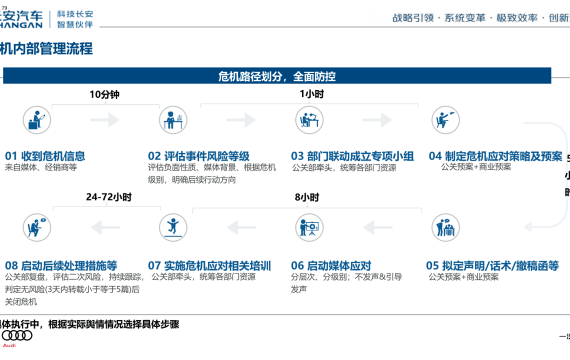Click the header slogan '战略引领·系统变革·极致效率'
This screenshot has height=360, width=570.
(x=465, y=18)
